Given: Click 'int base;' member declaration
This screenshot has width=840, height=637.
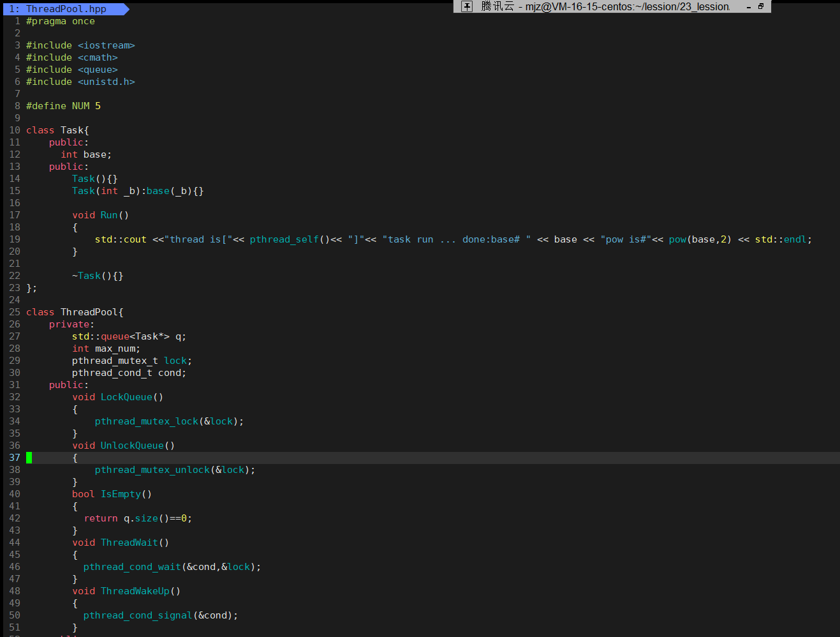Looking at the screenshot, I should (86, 154).
